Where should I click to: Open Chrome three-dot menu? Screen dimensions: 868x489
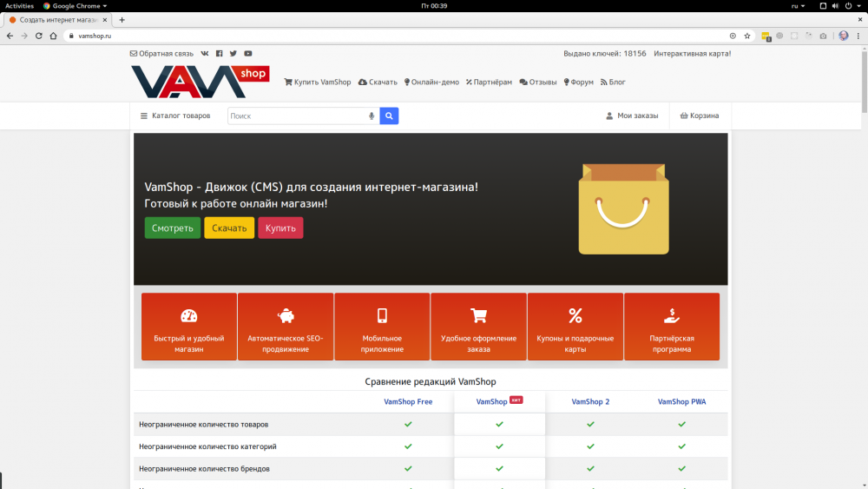coord(858,36)
